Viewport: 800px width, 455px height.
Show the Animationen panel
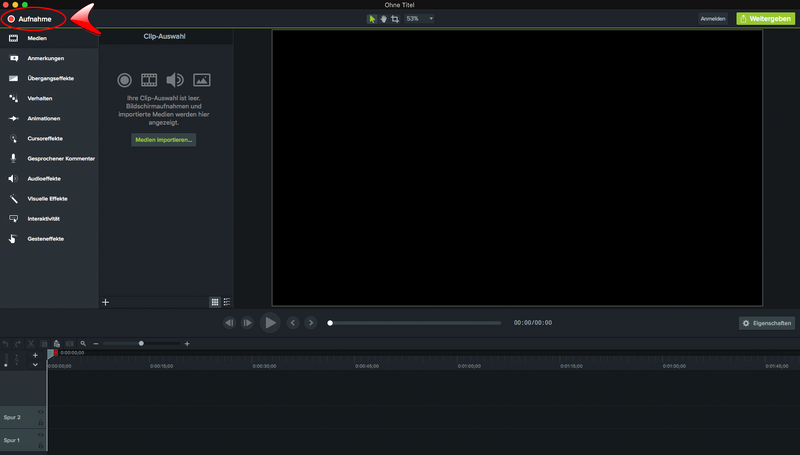coord(49,118)
